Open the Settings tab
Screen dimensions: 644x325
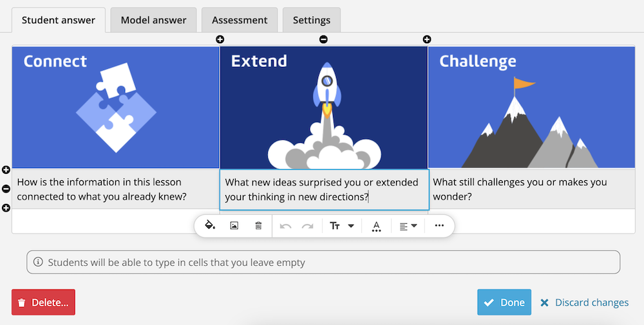pos(311,20)
